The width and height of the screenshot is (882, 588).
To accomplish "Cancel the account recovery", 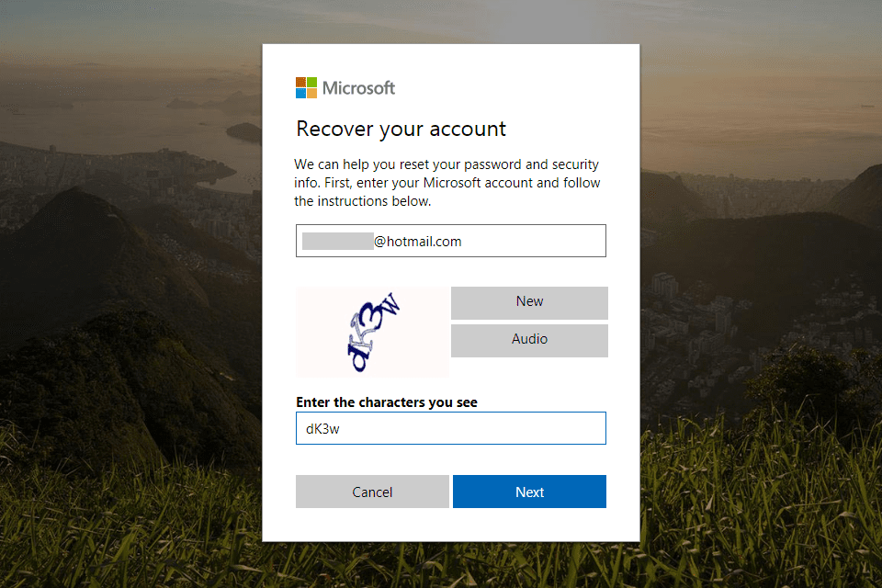I will [372, 492].
